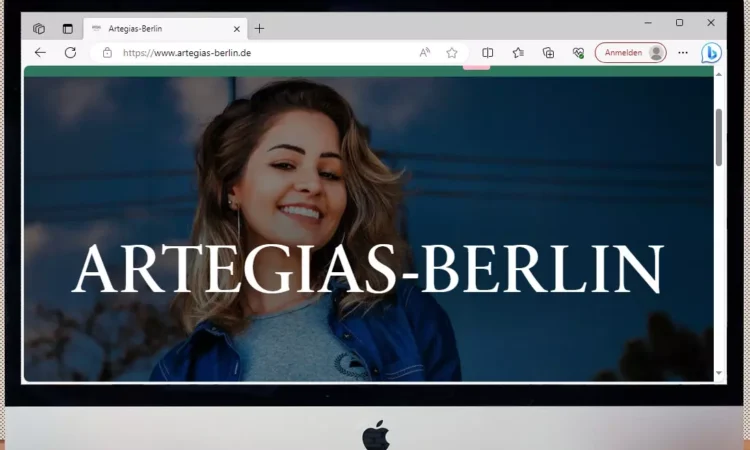
Task: Click the vertical scrollbar thumb
Action: tap(718, 138)
